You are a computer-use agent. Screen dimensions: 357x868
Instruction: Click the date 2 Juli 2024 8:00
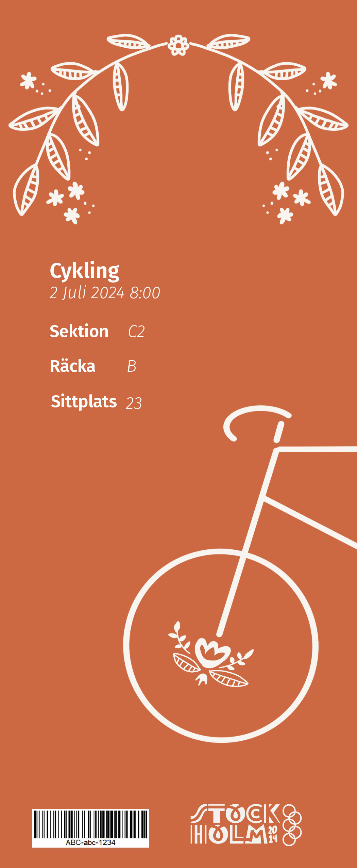click(105, 293)
